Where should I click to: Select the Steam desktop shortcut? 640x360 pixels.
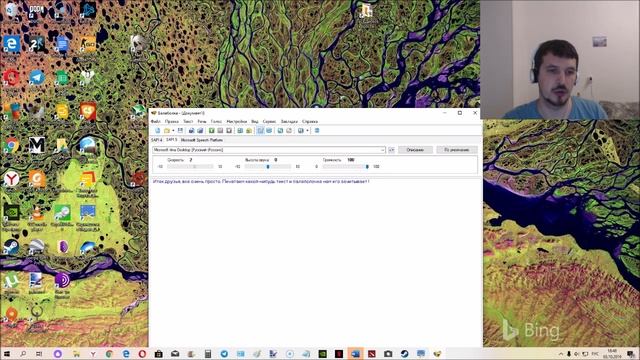[11, 247]
